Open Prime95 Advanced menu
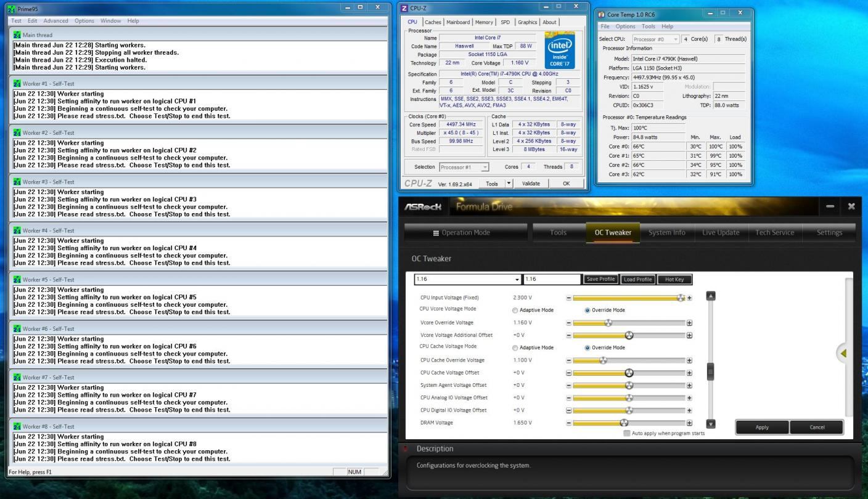 [56, 20]
